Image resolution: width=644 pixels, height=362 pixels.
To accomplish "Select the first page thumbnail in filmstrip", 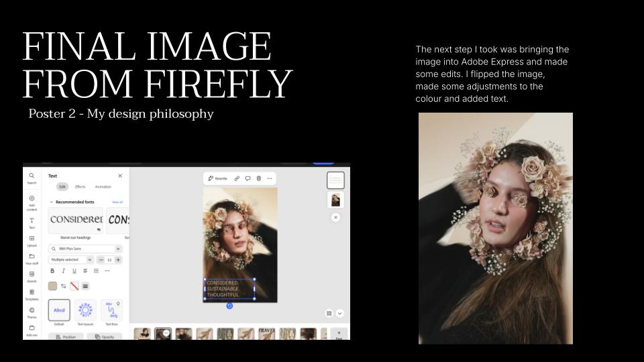I will (x=142, y=334).
